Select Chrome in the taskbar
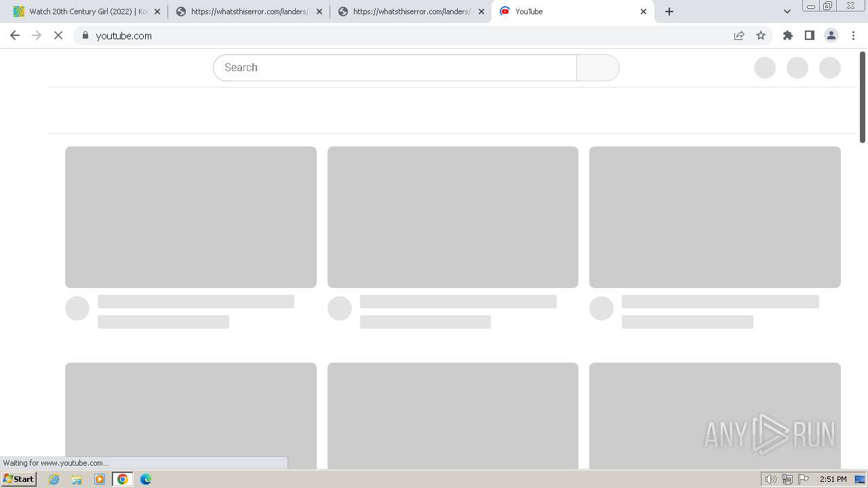Viewport: 868px width, 488px height. click(123, 479)
